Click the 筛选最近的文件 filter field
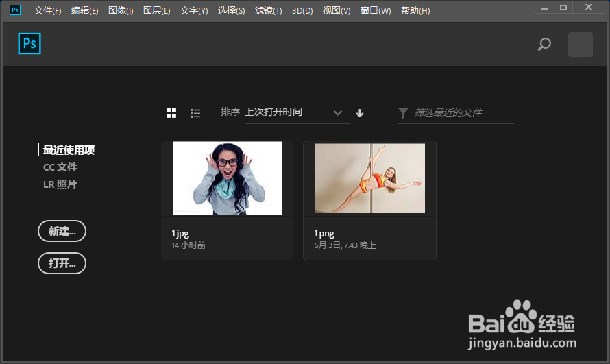The height and width of the screenshot is (364, 610). tap(456, 113)
